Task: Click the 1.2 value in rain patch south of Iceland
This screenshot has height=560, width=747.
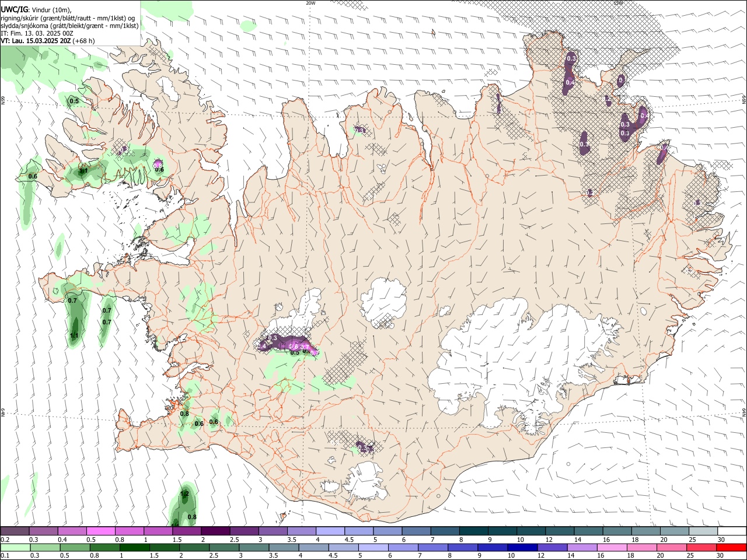Action: coord(185,494)
